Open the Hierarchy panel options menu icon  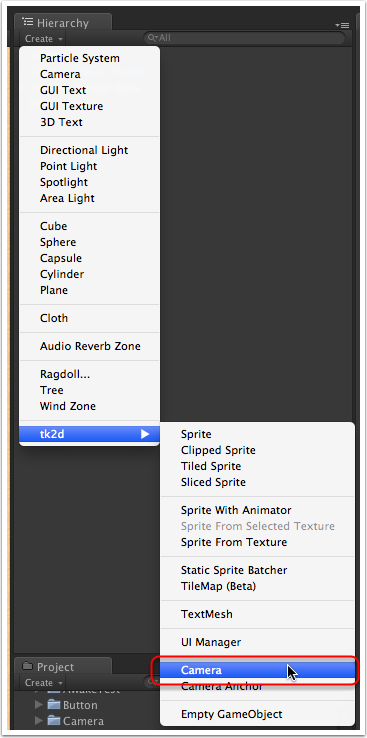pos(342,25)
